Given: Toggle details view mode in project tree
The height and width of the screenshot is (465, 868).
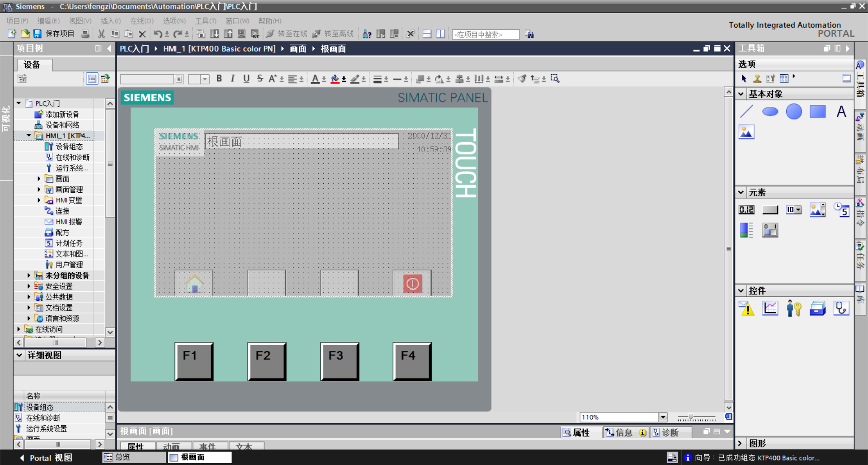Looking at the screenshot, I should [92, 78].
